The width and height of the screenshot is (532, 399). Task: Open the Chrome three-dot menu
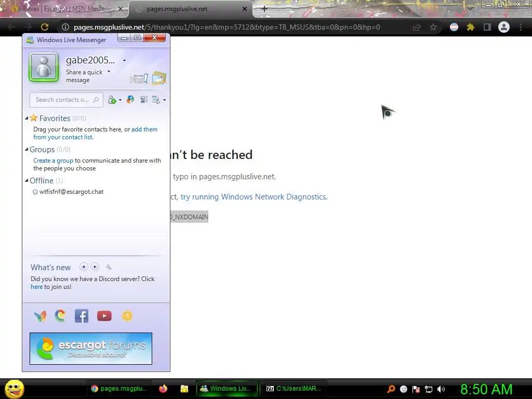521,27
